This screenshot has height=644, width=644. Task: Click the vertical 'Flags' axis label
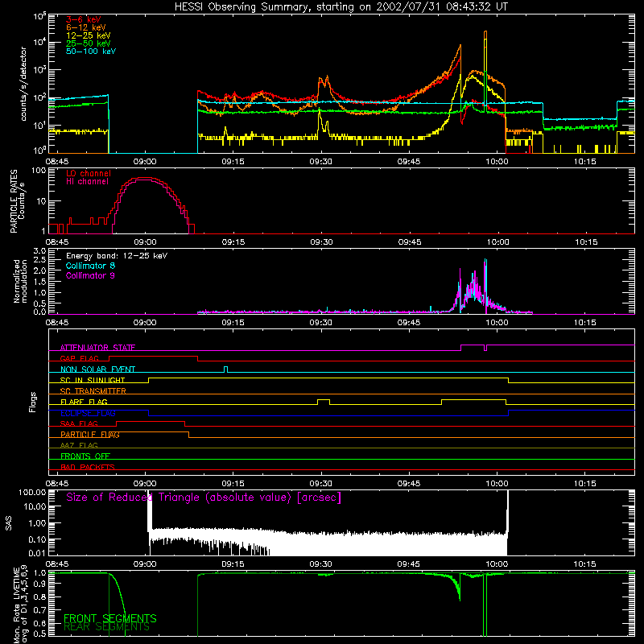point(32,402)
